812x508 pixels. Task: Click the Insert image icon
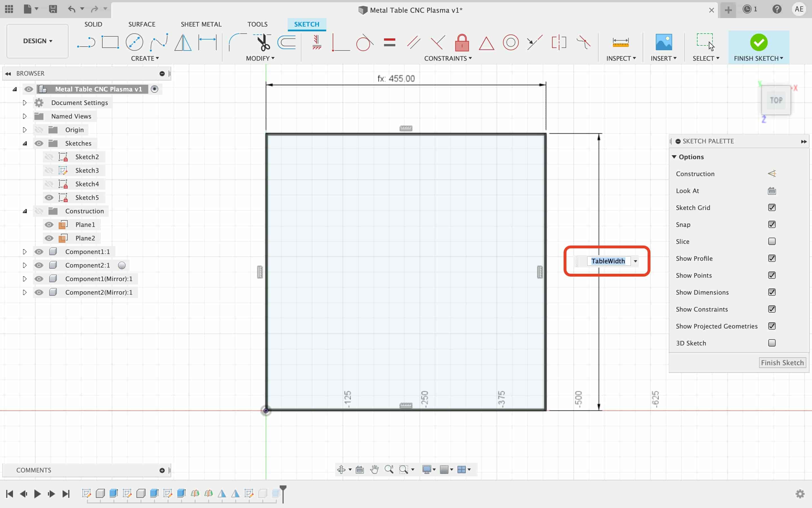(x=664, y=43)
